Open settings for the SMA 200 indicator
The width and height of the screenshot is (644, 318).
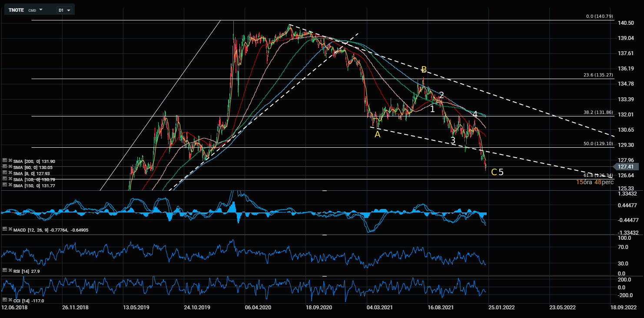(4, 161)
